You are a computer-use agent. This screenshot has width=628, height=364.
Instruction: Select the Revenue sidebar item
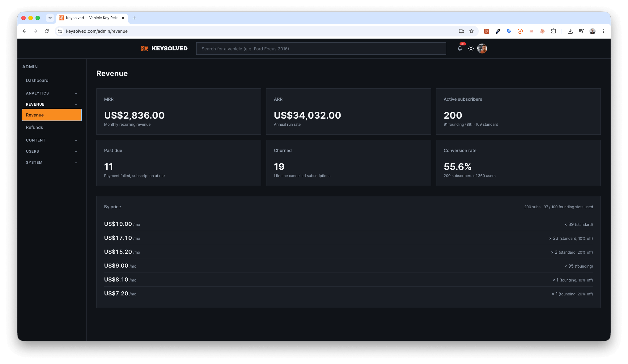click(x=52, y=115)
